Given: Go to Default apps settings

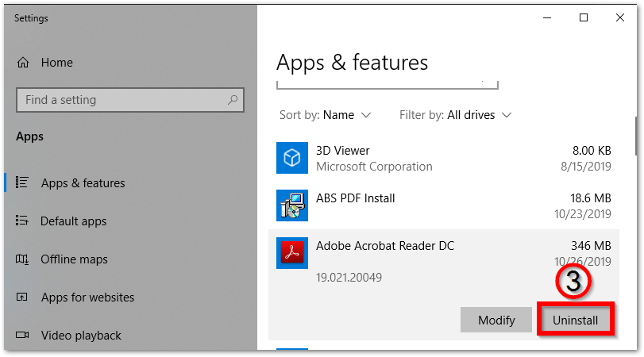Looking at the screenshot, I should pos(74,221).
